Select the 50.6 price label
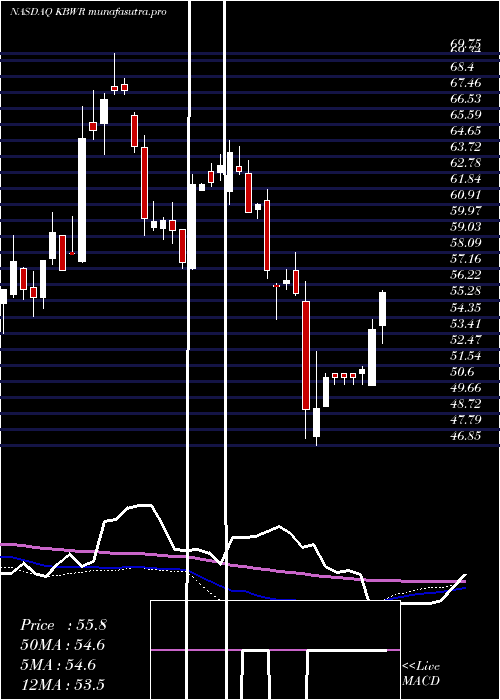 [x=462, y=372]
